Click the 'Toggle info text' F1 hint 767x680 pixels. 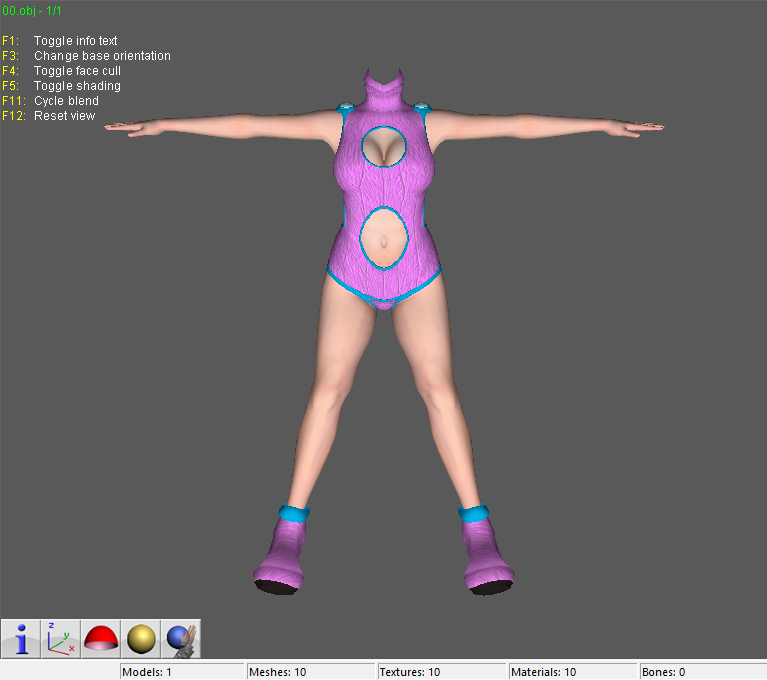[75, 41]
